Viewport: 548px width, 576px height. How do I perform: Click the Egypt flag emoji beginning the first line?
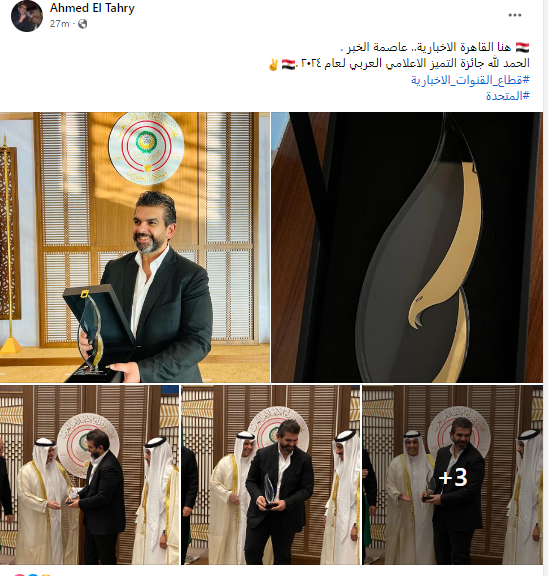(522, 47)
